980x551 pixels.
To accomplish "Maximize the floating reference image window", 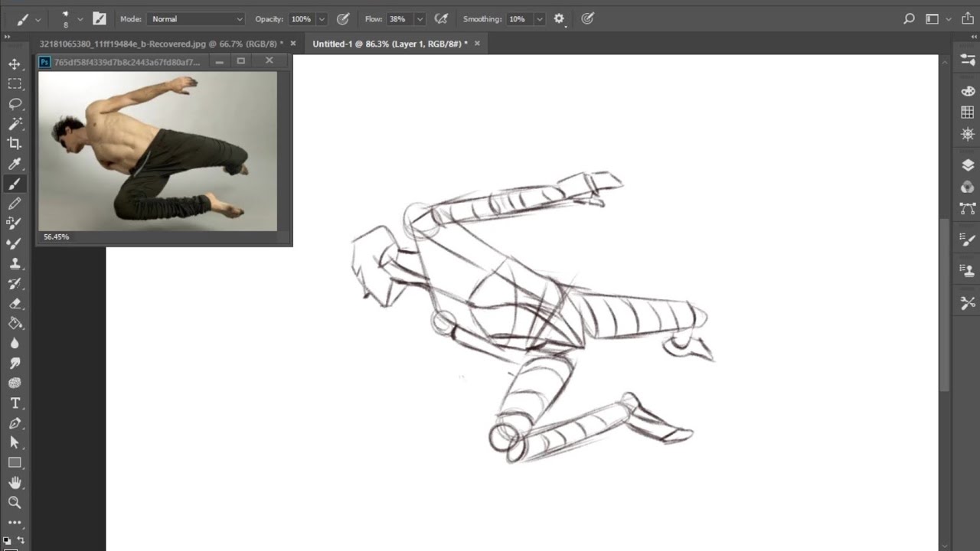I will click(x=241, y=61).
